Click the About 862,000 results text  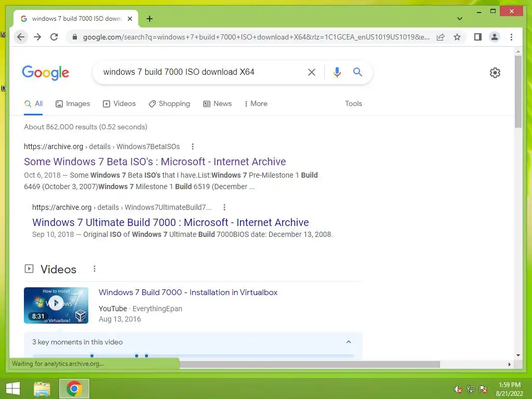(x=86, y=127)
